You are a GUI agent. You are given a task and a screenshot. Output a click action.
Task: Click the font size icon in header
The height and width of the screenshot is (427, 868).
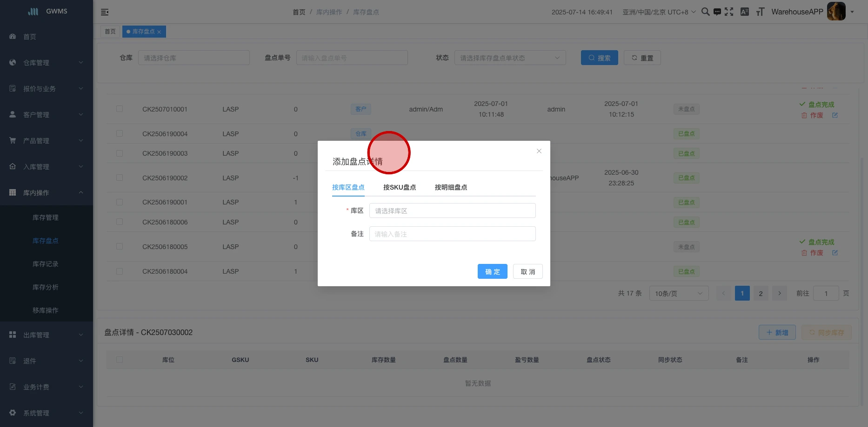[760, 12]
